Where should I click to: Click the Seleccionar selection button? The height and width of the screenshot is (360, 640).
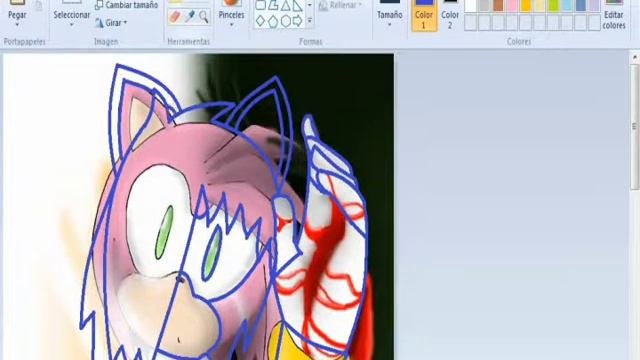tap(71, 10)
